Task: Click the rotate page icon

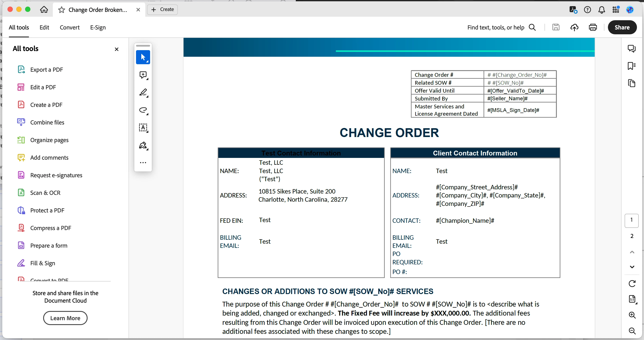Action: point(632,283)
